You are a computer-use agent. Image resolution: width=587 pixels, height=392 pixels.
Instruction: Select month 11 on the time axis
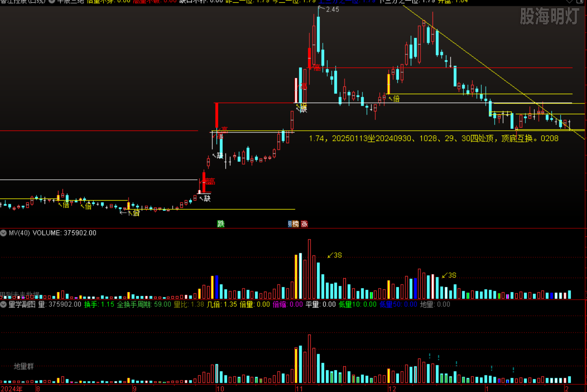[299, 388]
